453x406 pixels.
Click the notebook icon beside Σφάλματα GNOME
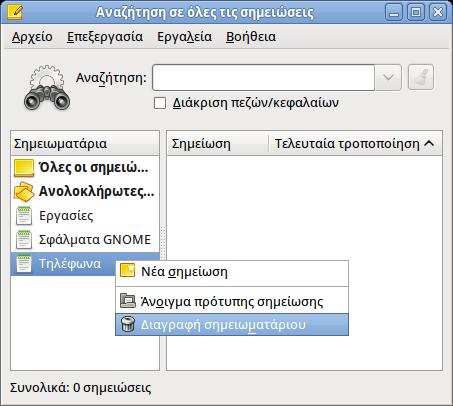point(24,240)
